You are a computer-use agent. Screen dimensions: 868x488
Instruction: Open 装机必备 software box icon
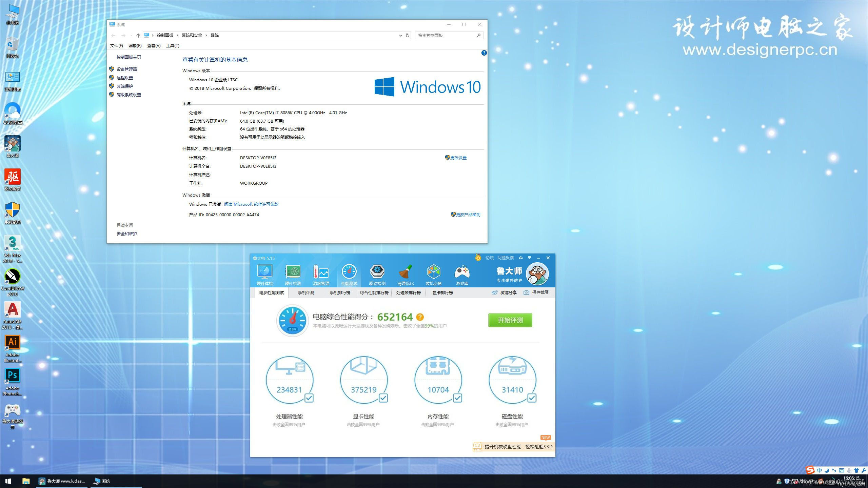coord(434,275)
